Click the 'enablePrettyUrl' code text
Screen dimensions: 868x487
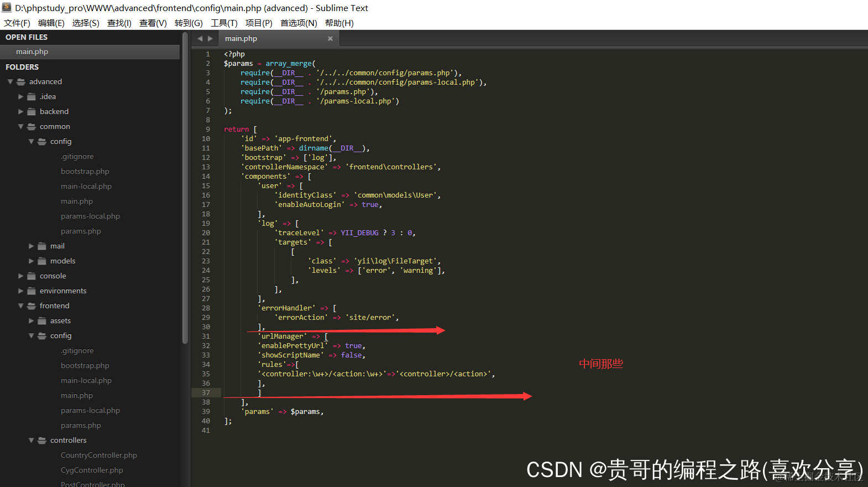[292, 346]
